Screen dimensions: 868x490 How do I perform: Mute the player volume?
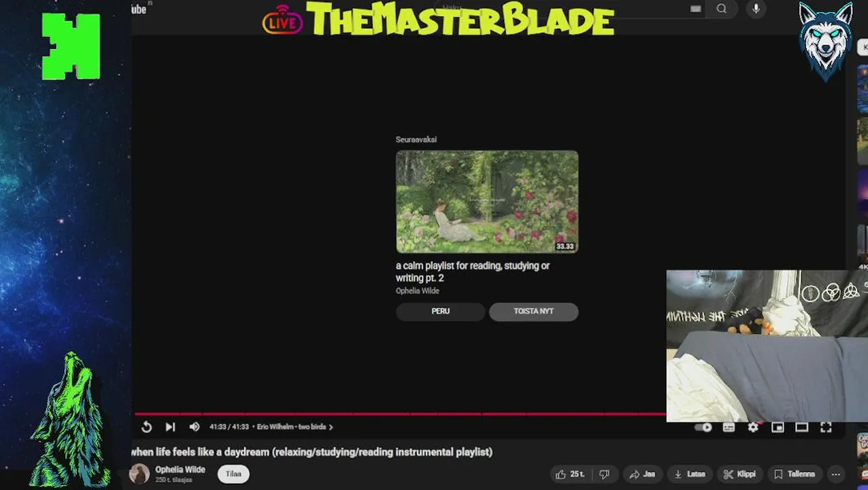pyautogui.click(x=195, y=427)
